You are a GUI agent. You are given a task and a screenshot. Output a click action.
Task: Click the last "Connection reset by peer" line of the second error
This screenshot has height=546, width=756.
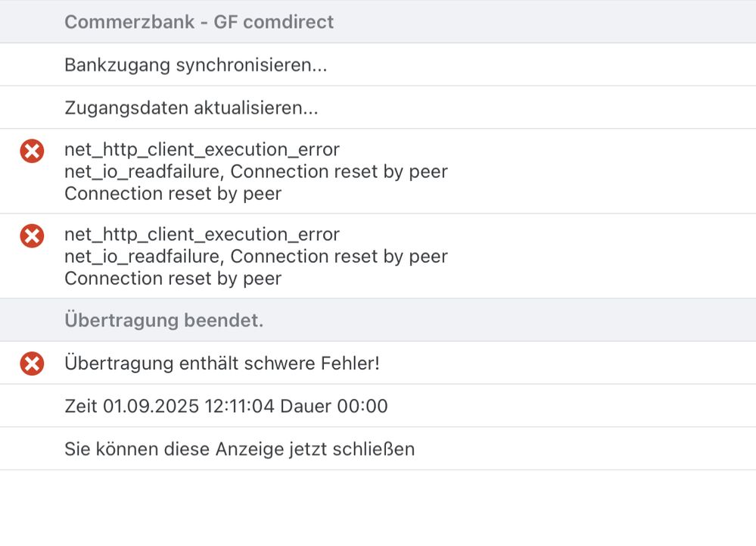173,279
